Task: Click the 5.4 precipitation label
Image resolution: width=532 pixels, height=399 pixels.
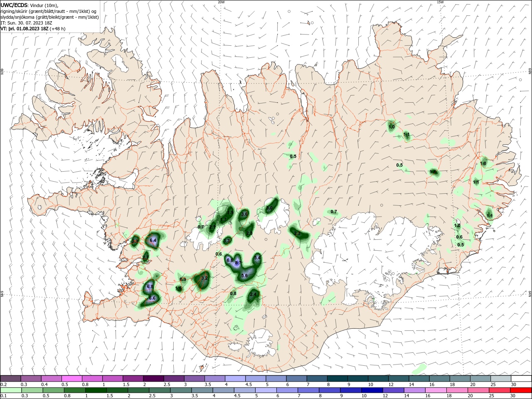Action: click(257, 258)
